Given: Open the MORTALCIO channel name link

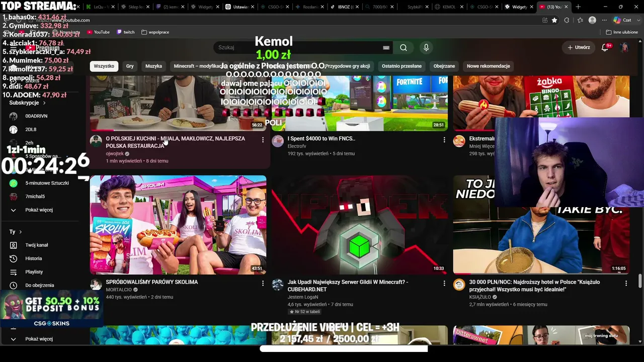Looking at the screenshot, I should [119, 290].
